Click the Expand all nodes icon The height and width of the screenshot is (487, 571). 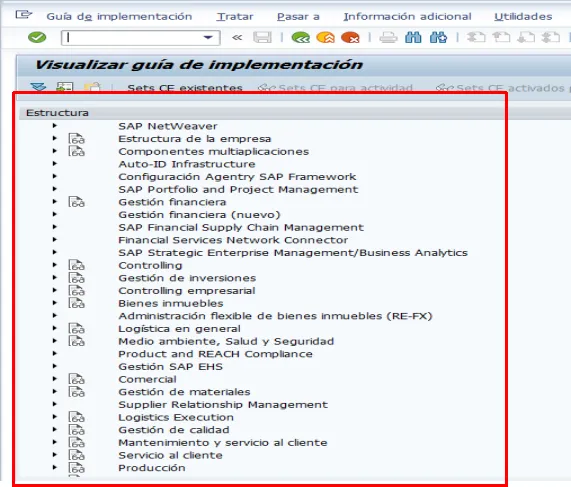[x=38, y=87]
